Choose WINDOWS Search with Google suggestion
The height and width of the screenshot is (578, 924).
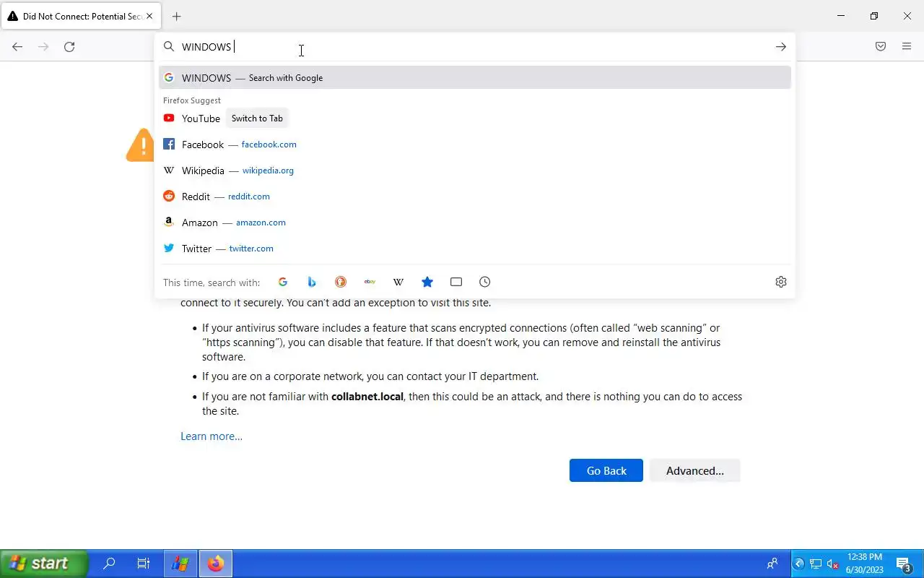tap(475, 78)
